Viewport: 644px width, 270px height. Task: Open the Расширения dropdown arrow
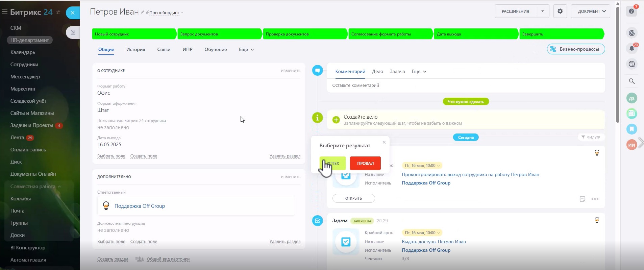(x=542, y=11)
